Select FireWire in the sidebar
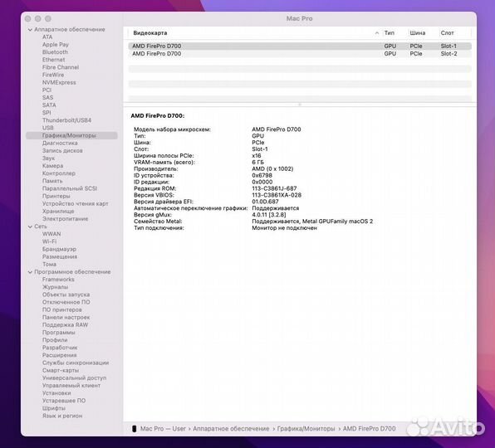 coord(53,75)
